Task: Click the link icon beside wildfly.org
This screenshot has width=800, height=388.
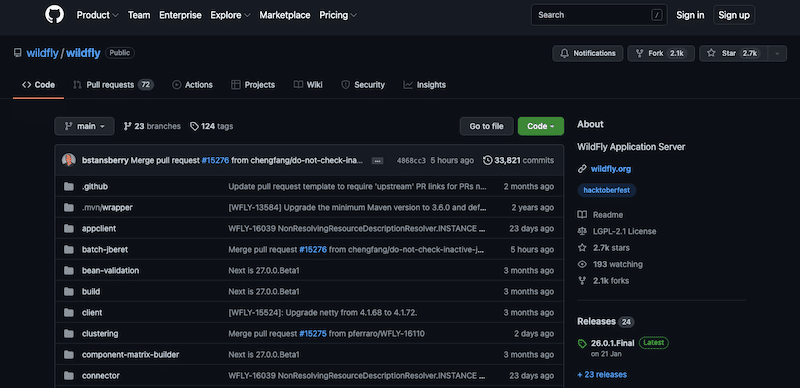Action: [x=582, y=169]
